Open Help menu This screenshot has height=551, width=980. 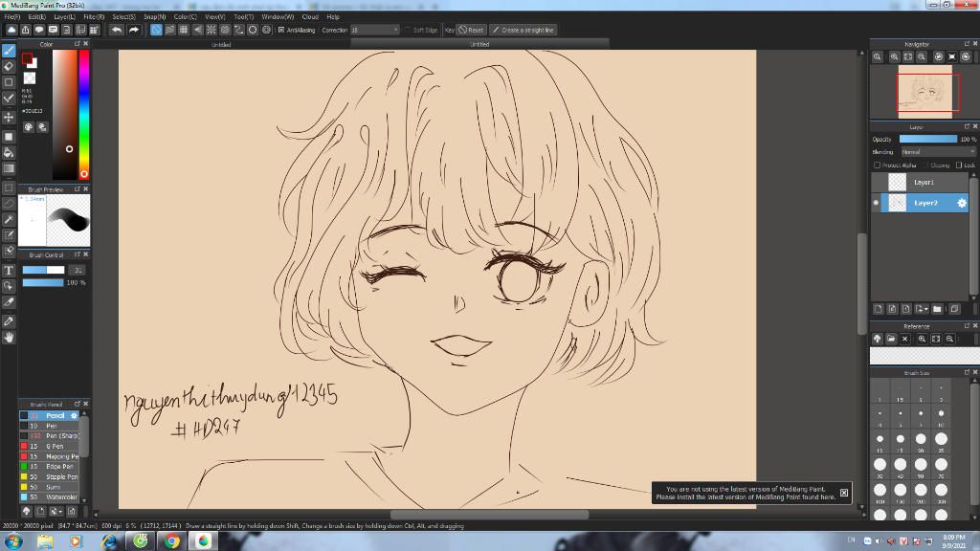click(x=333, y=17)
